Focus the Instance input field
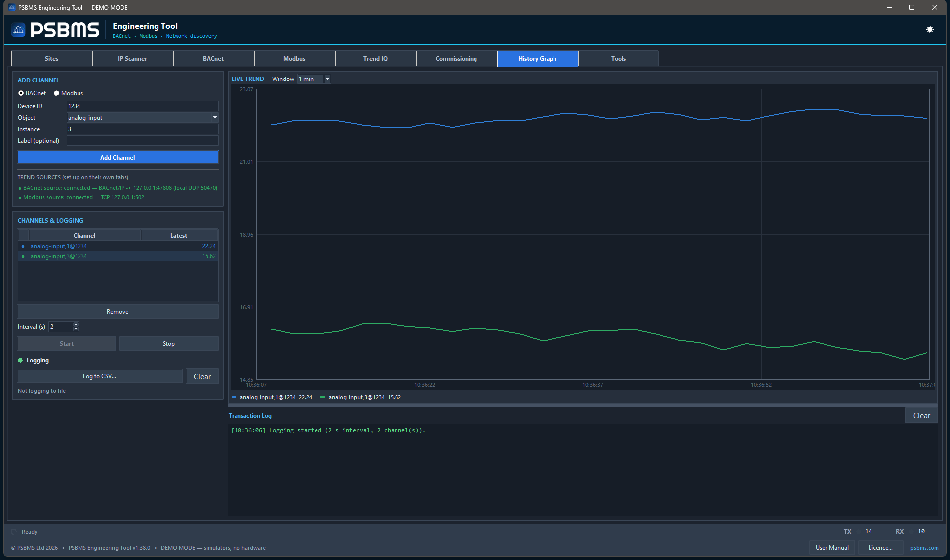 click(x=142, y=129)
